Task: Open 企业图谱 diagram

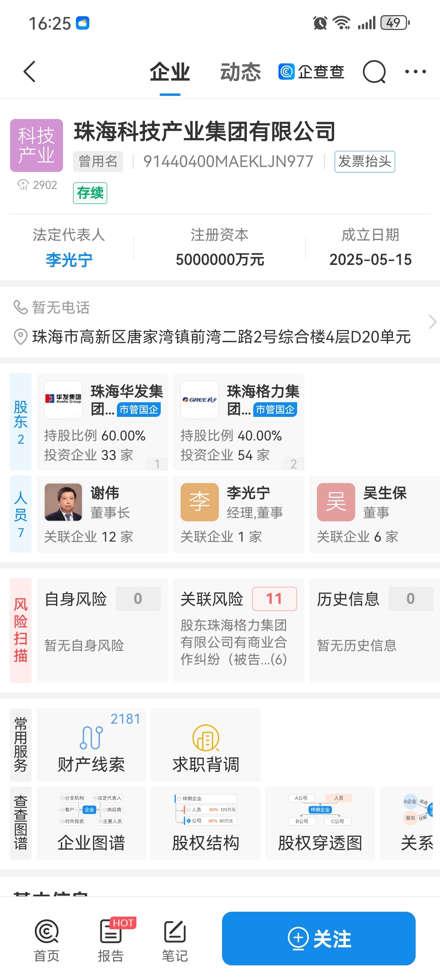Action: click(91, 823)
